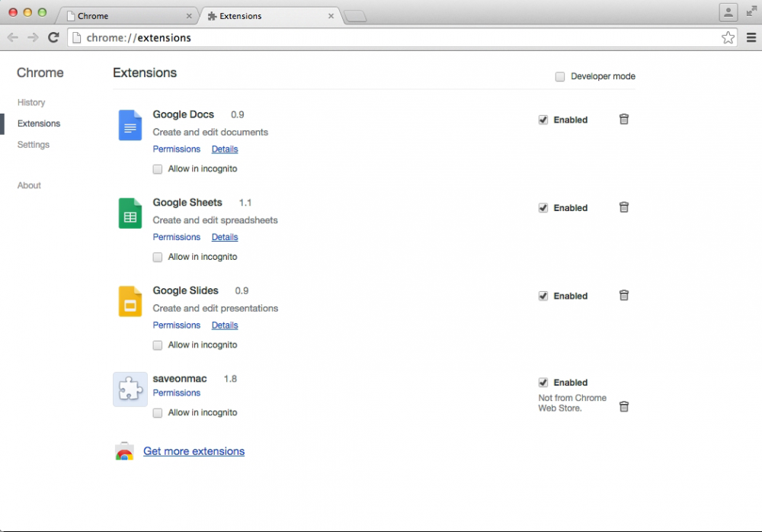
Task: Enable incognito for Google Slides
Action: (x=158, y=345)
